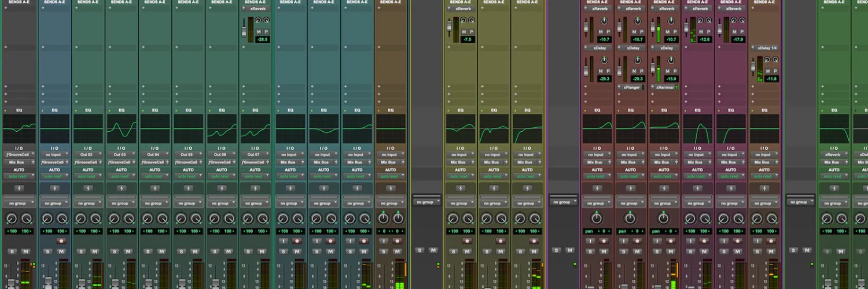The height and width of the screenshot is (289, 868).
Task: Click the AUTO label on the Out 06 channel
Action: [222, 169]
